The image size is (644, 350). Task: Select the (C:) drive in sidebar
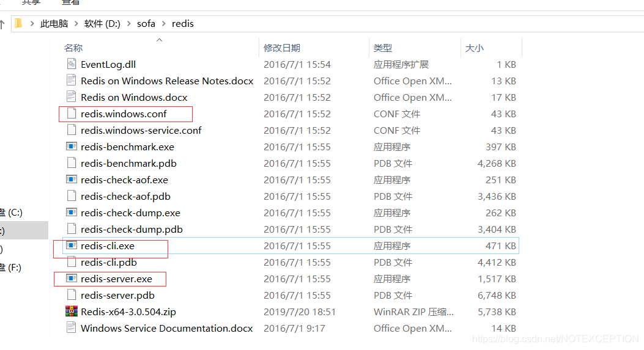12,213
